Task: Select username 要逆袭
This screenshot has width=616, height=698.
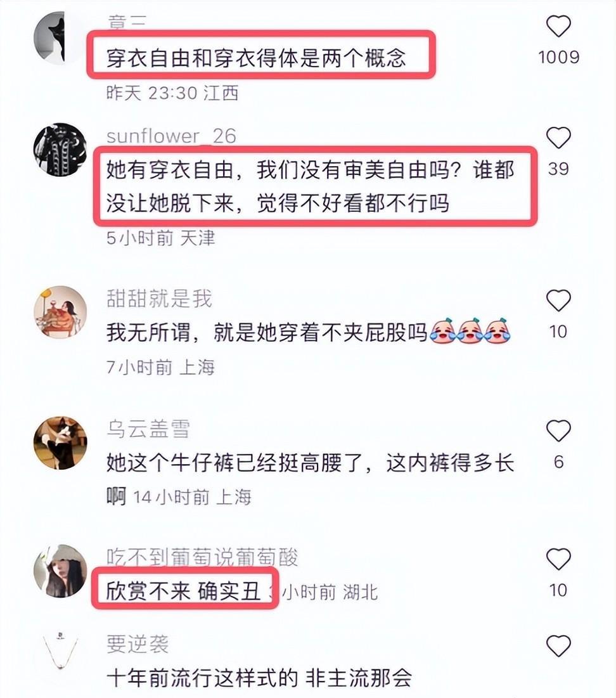Action: [138, 643]
